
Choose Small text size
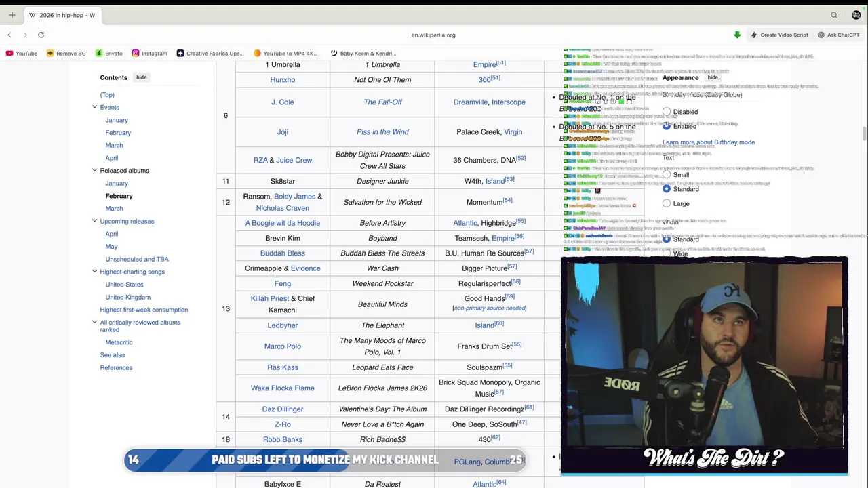pos(667,175)
